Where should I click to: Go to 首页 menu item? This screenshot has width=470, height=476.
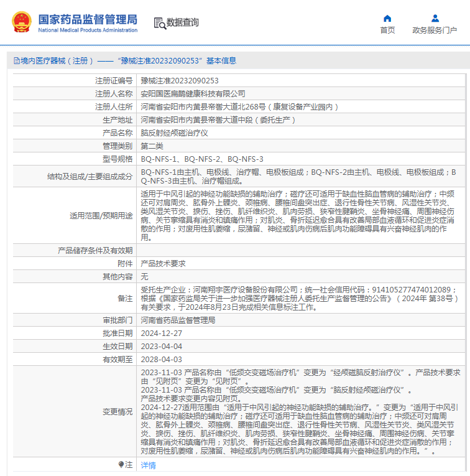click(387, 30)
